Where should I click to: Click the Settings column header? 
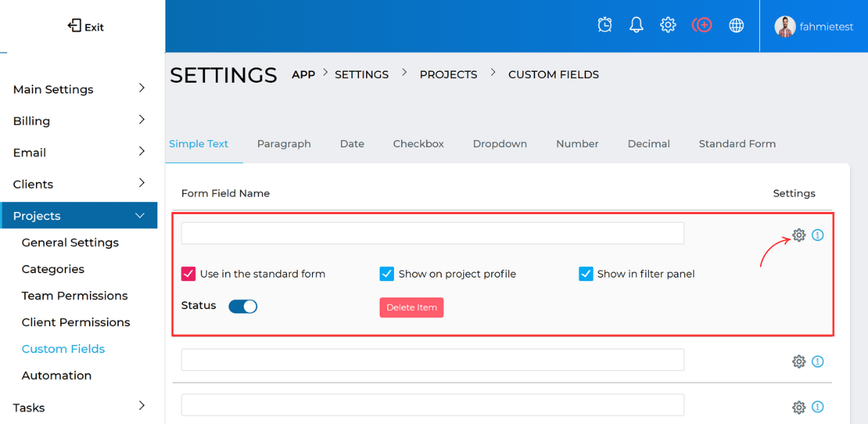(x=794, y=193)
